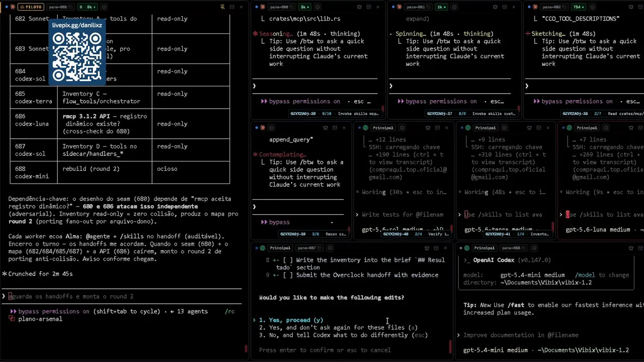Open the 3k token badge in pane-880
The height and width of the screenshot is (362, 644).
305,7
